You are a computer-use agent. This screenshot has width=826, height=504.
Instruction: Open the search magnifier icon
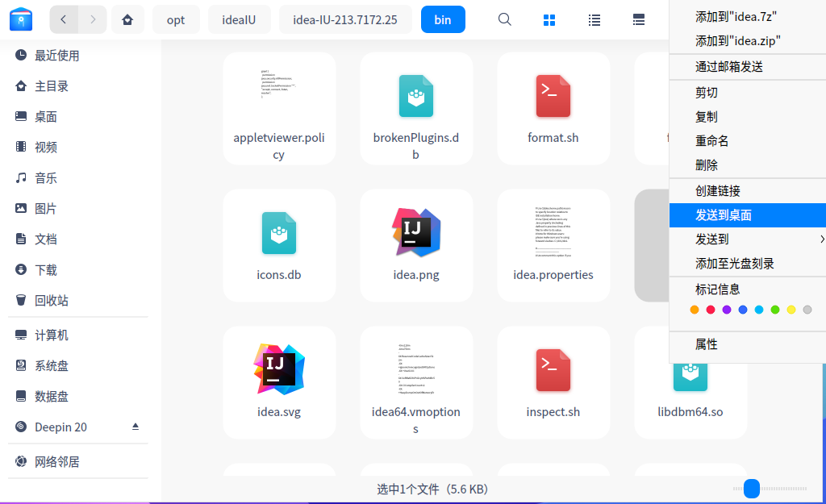coord(505,19)
